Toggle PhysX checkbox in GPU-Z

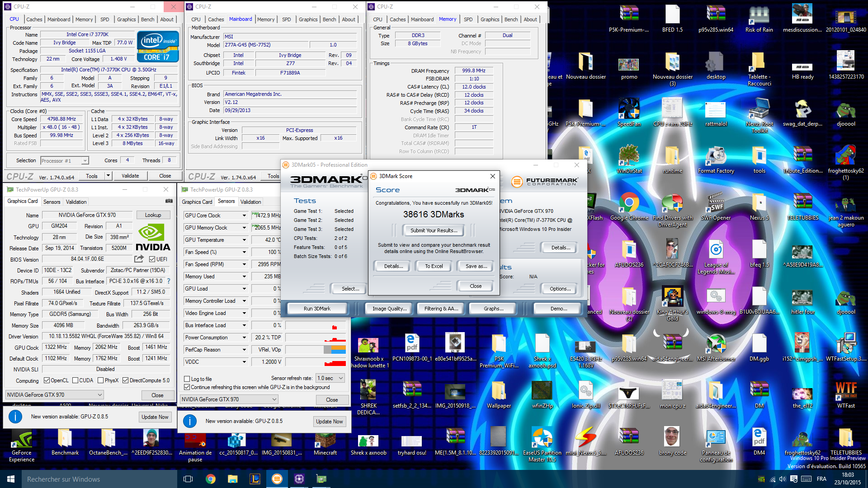click(x=100, y=380)
